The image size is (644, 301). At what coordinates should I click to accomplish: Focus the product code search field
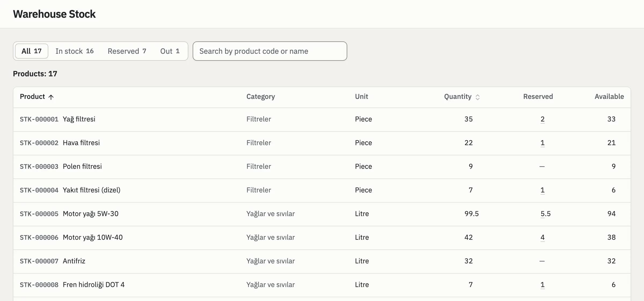tap(270, 51)
